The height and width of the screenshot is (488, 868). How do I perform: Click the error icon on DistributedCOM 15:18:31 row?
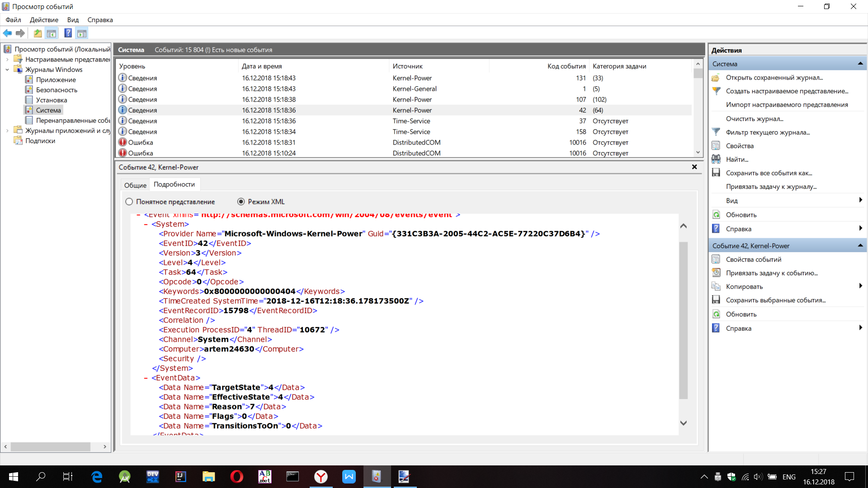pyautogui.click(x=123, y=142)
